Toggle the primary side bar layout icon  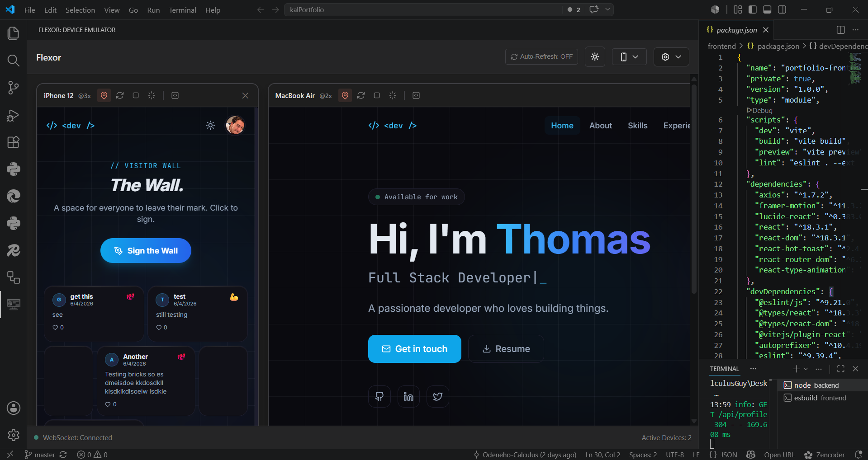753,9
